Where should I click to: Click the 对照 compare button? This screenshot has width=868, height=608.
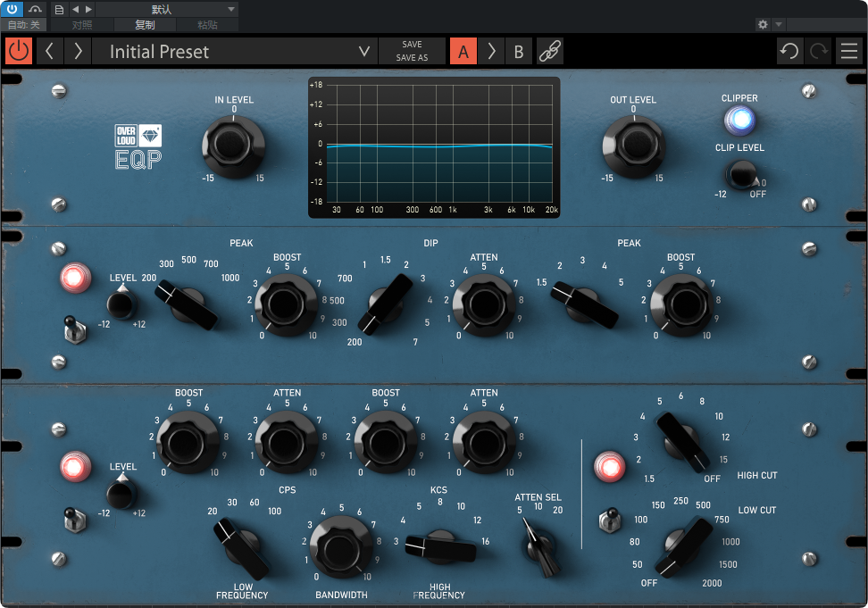click(x=82, y=25)
